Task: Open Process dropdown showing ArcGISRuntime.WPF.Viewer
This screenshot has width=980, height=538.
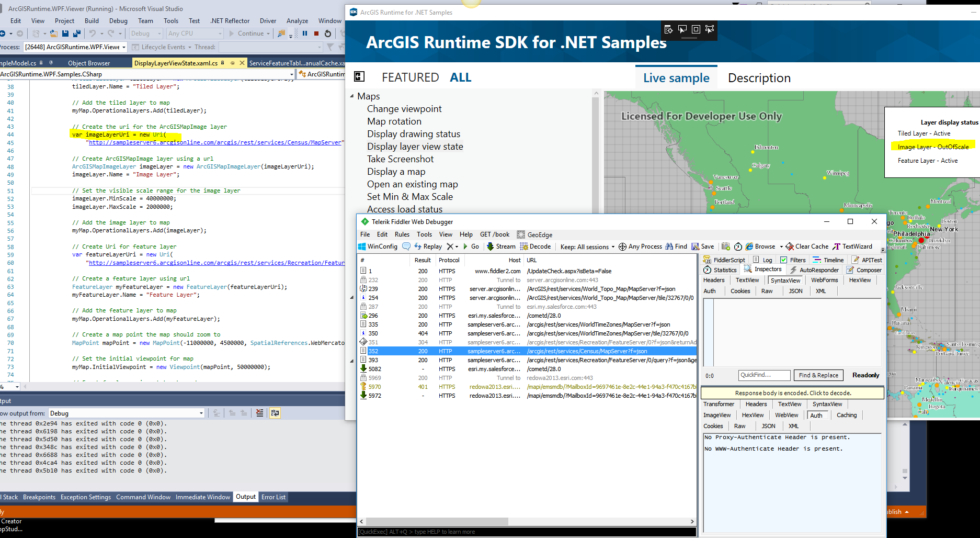Action: pos(75,47)
